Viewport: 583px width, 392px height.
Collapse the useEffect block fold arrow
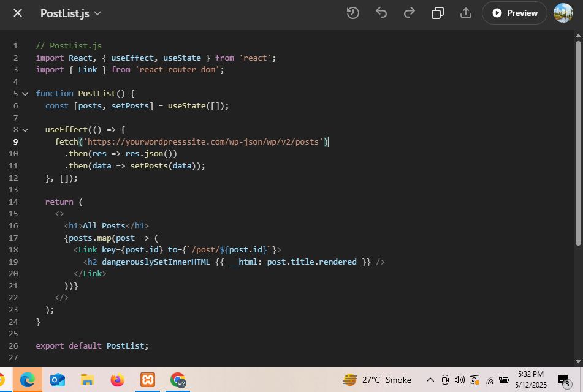[25, 130]
